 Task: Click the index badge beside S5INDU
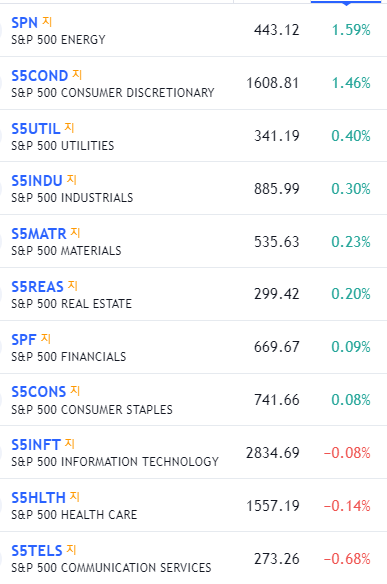tap(72, 180)
